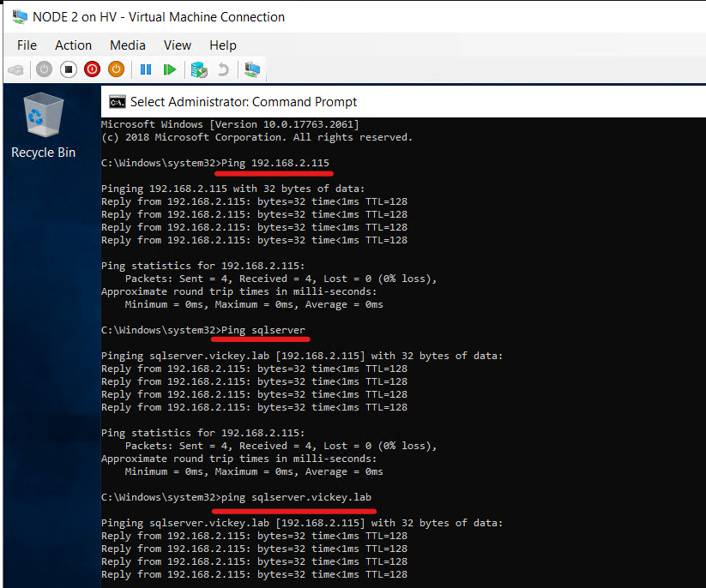Pause the virtual machine
This screenshot has height=588, width=706.
point(146,69)
